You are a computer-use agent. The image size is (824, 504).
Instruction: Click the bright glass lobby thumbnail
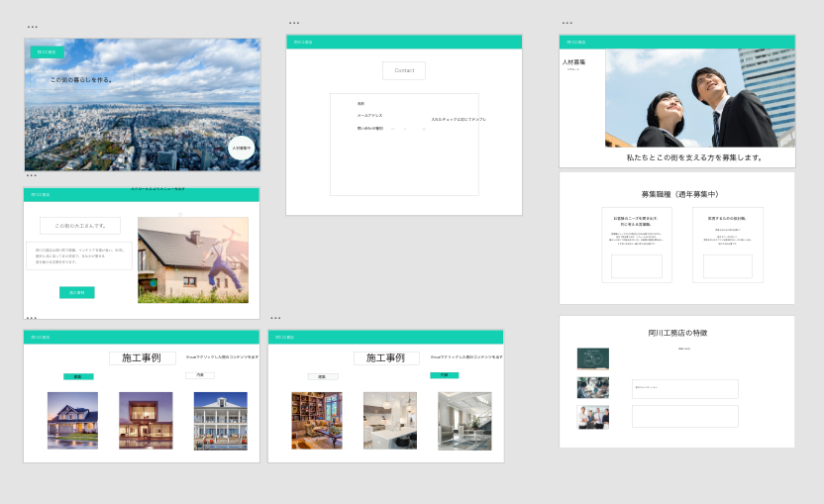465,421
